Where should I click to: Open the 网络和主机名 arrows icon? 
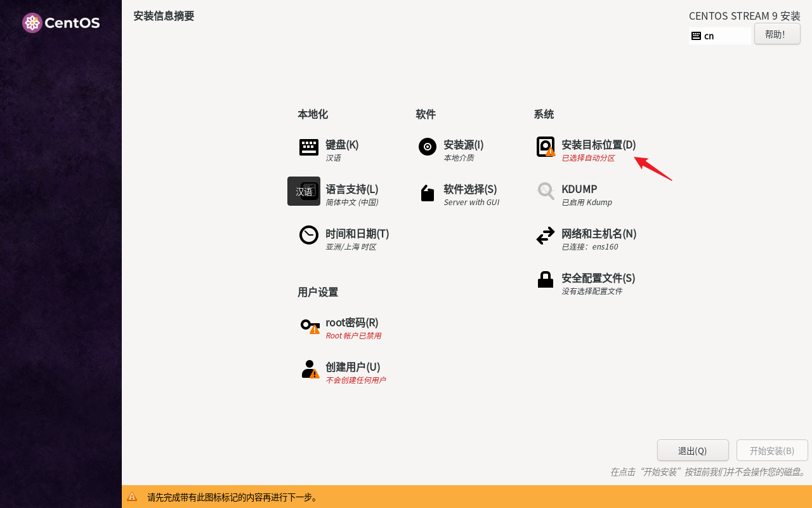point(546,236)
